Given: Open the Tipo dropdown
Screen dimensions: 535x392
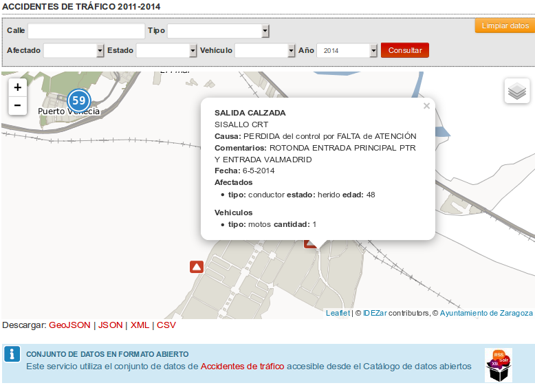Looking at the screenshot, I should point(219,32).
